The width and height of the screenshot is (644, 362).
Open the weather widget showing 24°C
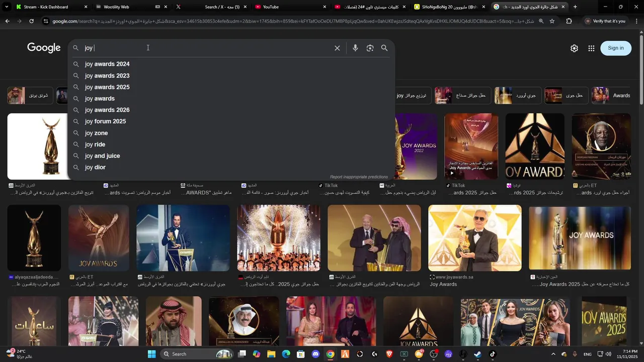tap(20, 354)
